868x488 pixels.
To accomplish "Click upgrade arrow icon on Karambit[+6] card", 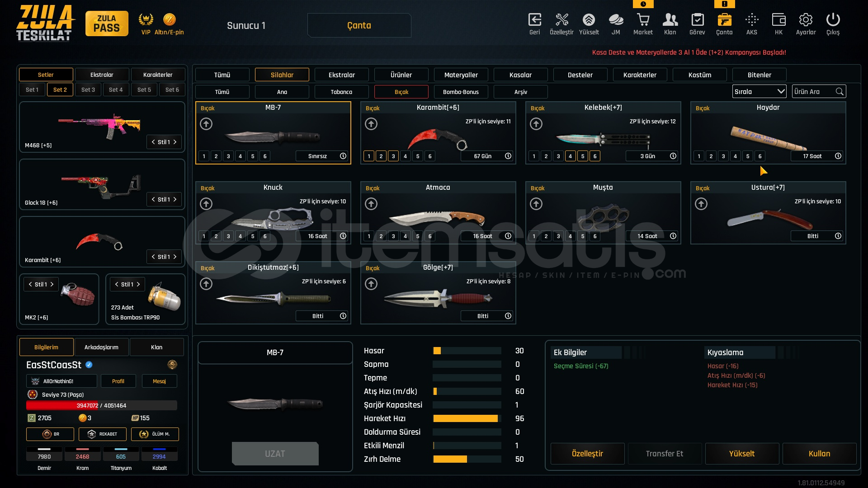I will pos(371,124).
